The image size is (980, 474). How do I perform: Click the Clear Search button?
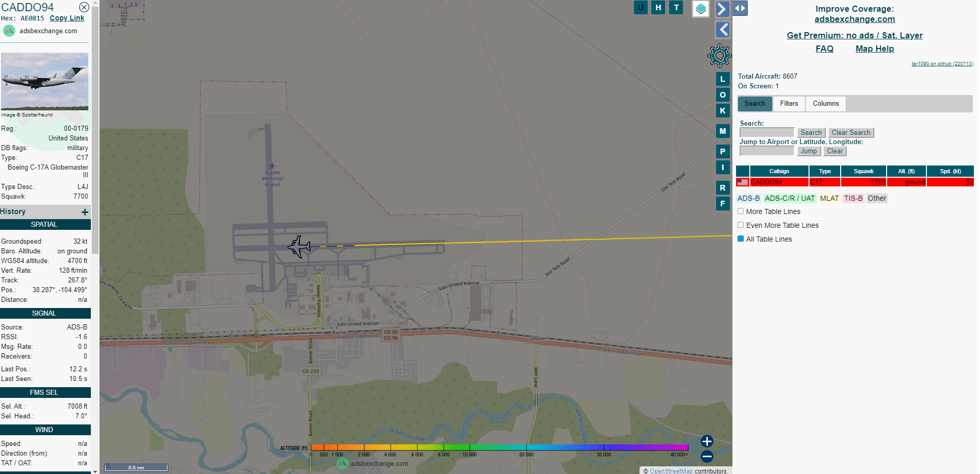(x=851, y=133)
